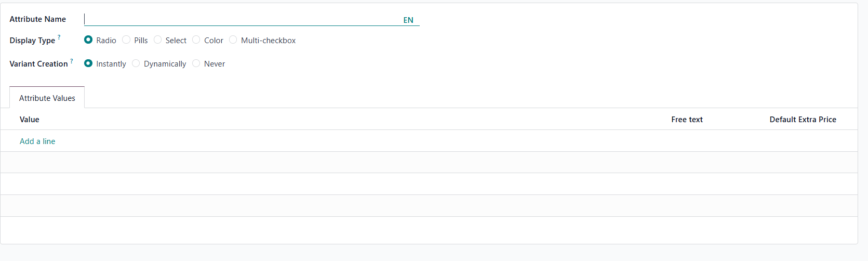Screen dimensions: 868x261
Task: Click the Display Type help question mark
Action: click(x=59, y=37)
